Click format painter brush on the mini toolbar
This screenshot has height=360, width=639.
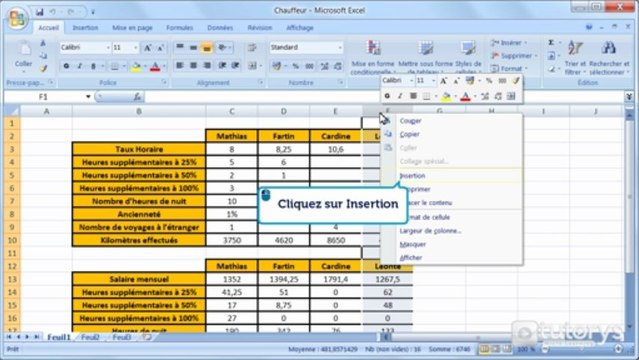tap(516, 81)
